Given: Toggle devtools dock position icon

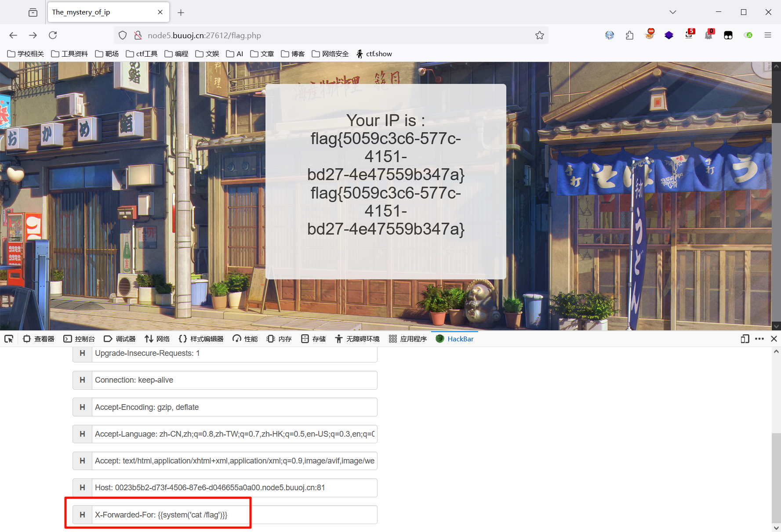Looking at the screenshot, I should (745, 339).
